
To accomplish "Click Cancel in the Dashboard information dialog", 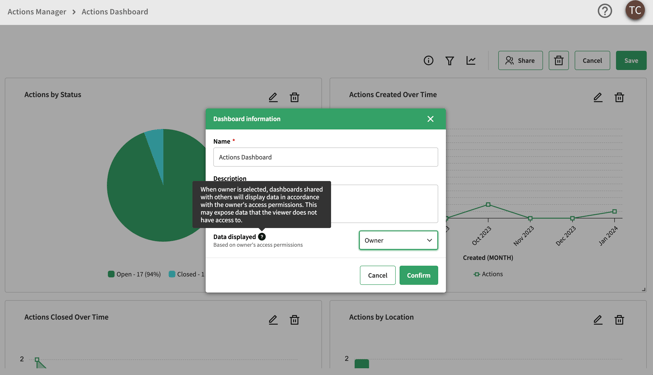I will tap(377, 275).
